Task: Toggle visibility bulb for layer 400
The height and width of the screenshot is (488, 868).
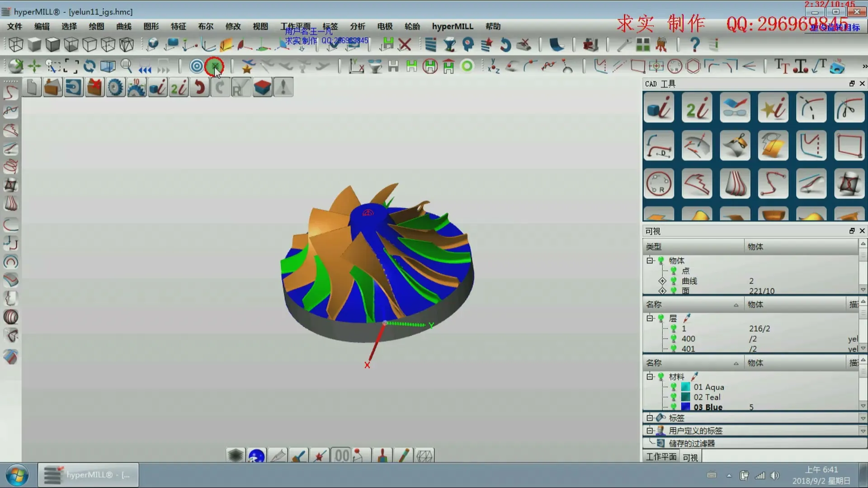Action: pyautogui.click(x=674, y=339)
